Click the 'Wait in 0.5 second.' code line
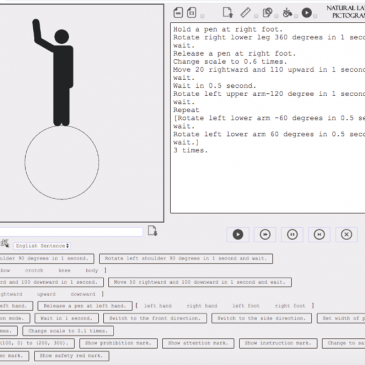This screenshot has height=365, width=365. [215, 86]
